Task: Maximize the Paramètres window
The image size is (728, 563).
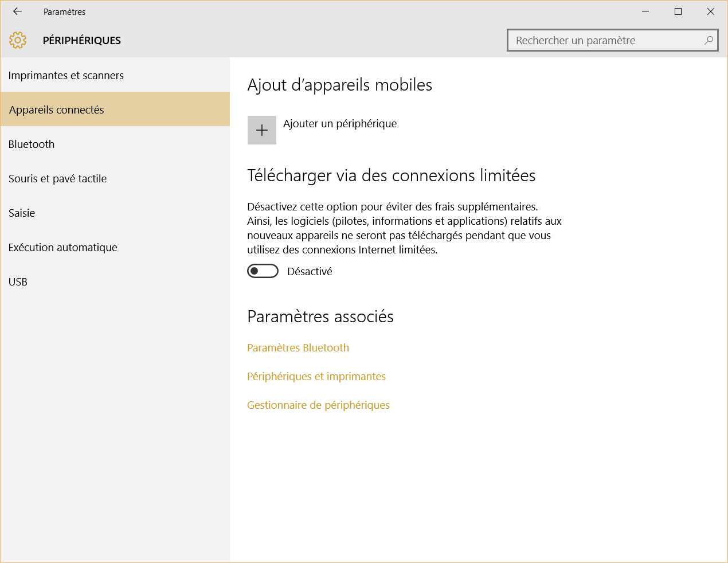Action: [x=678, y=11]
